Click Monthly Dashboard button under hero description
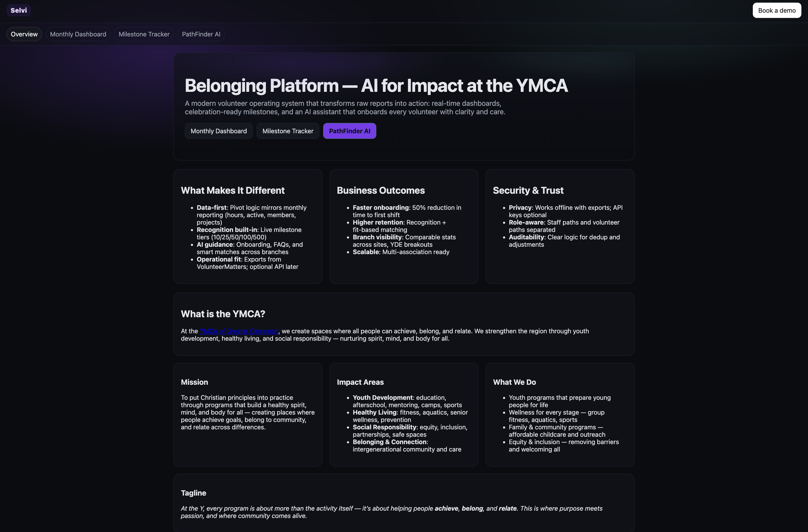The height and width of the screenshot is (532, 808). click(219, 131)
